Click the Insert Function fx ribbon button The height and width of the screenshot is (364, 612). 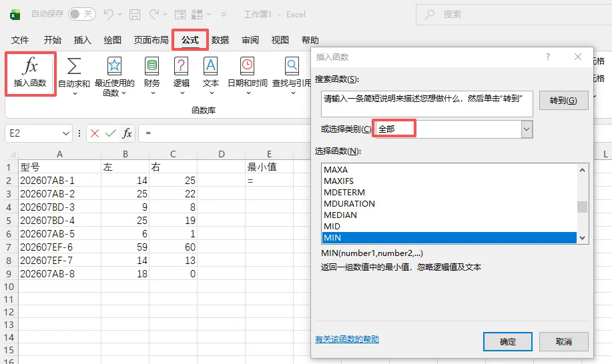tap(31, 73)
